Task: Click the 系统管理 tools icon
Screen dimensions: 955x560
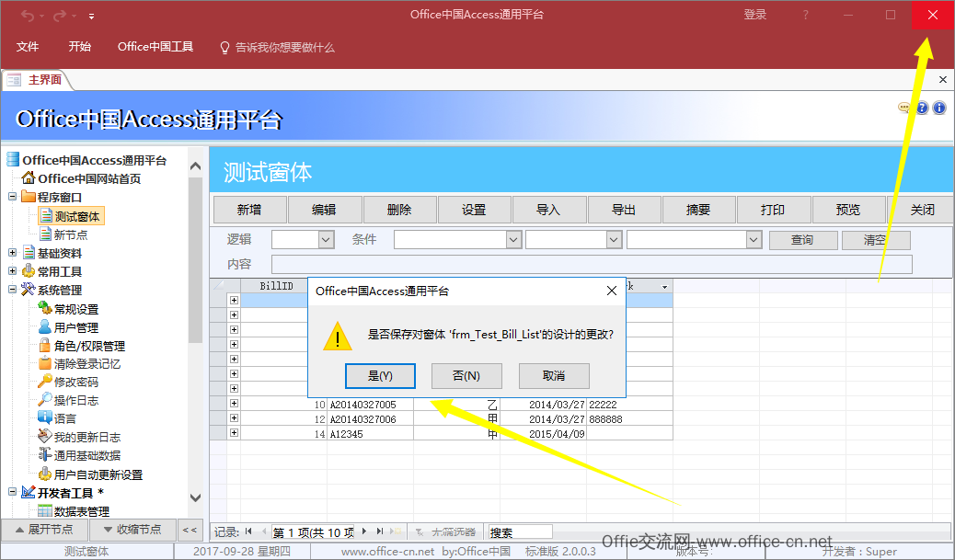Action: click(x=28, y=289)
